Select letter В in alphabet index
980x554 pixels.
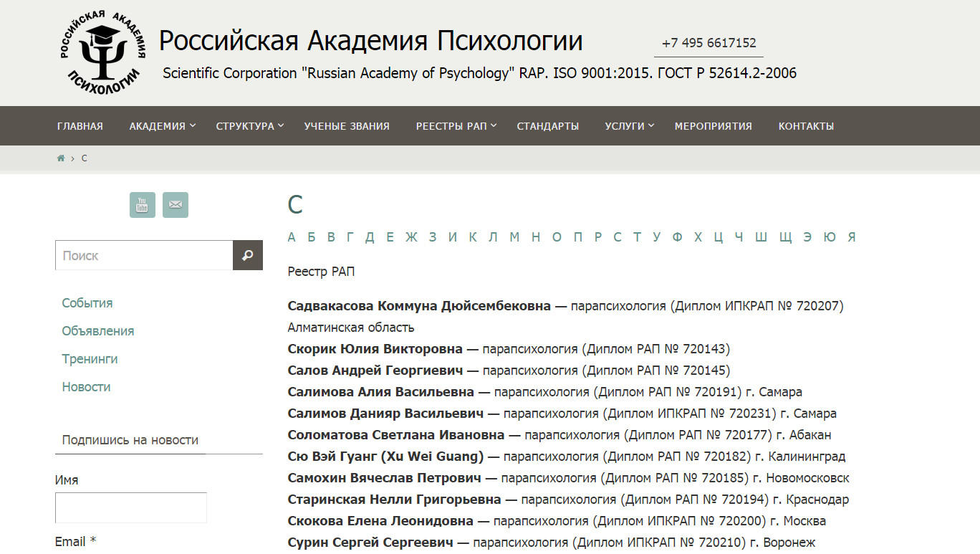[x=331, y=237]
